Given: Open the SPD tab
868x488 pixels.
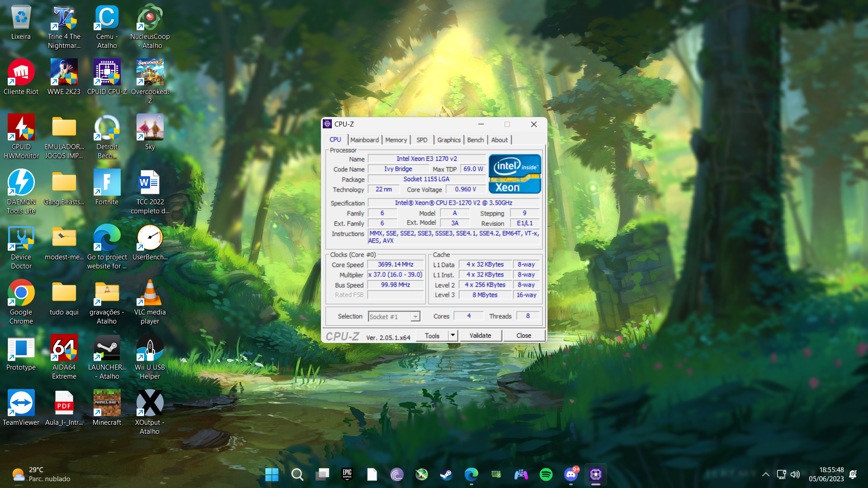Looking at the screenshot, I should coord(422,140).
